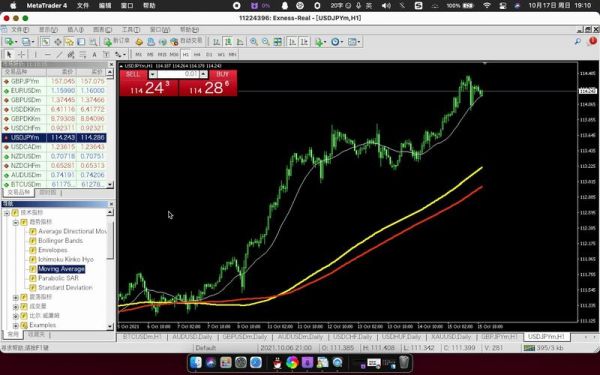The image size is (600, 375).
Task: Open dropdown arrow beside templates icon
Action: (x=359, y=42)
